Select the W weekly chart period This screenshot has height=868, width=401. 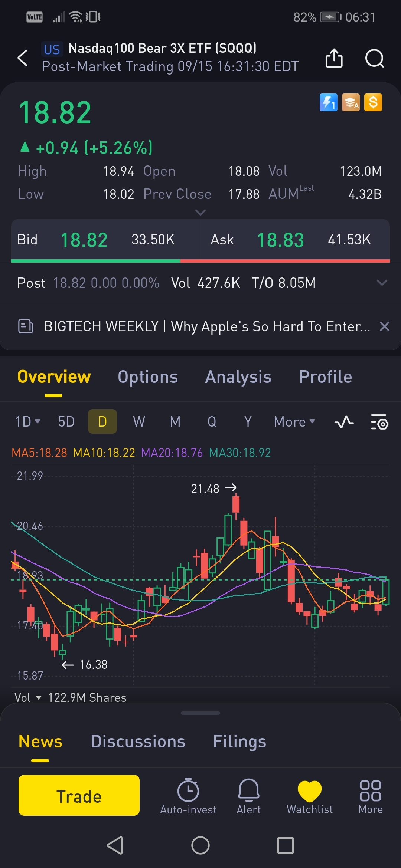tap(139, 422)
